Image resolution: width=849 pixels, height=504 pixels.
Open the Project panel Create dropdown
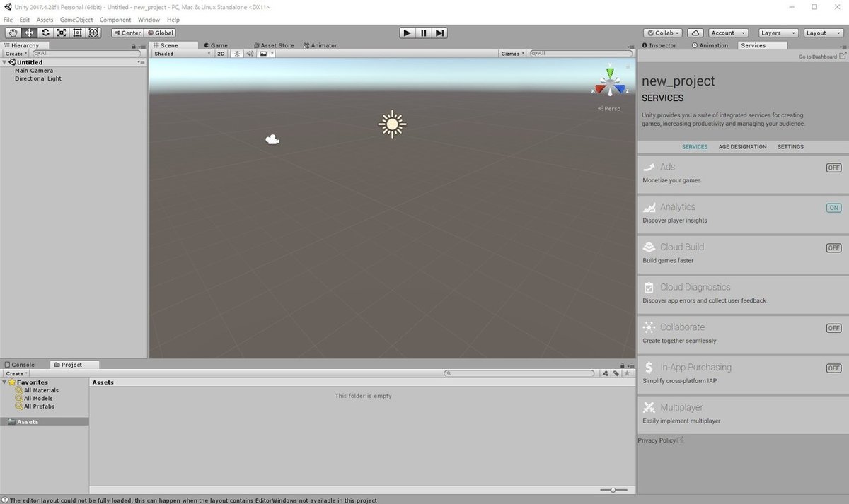(x=16, y=373)
